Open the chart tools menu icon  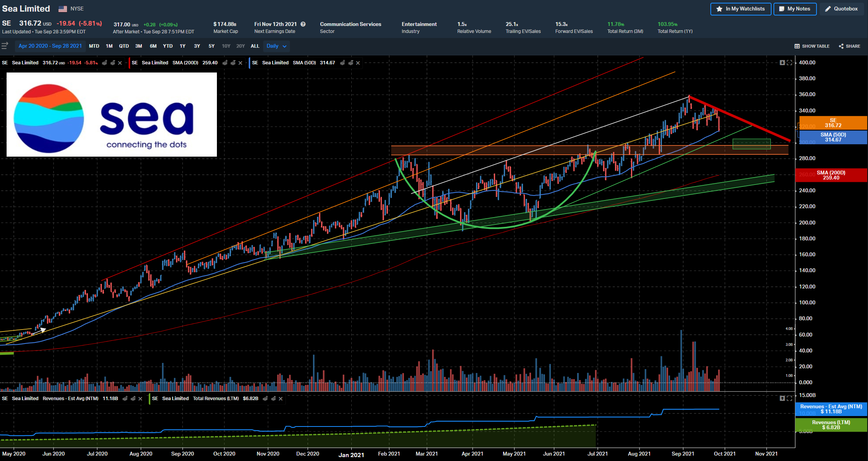click(5, 46)
